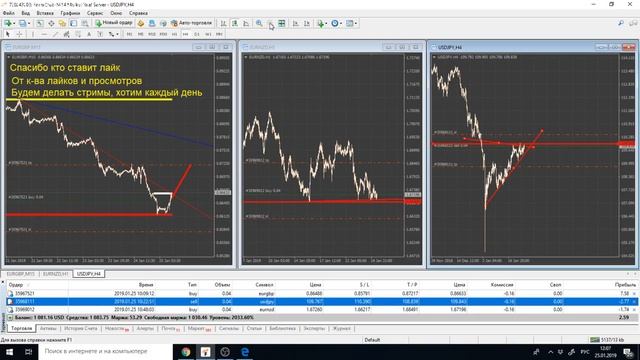This screenshot has width=640, height=360.
Task: Open the Новости terminal tab
Action: pyautogui.click(x=116, y=328)
